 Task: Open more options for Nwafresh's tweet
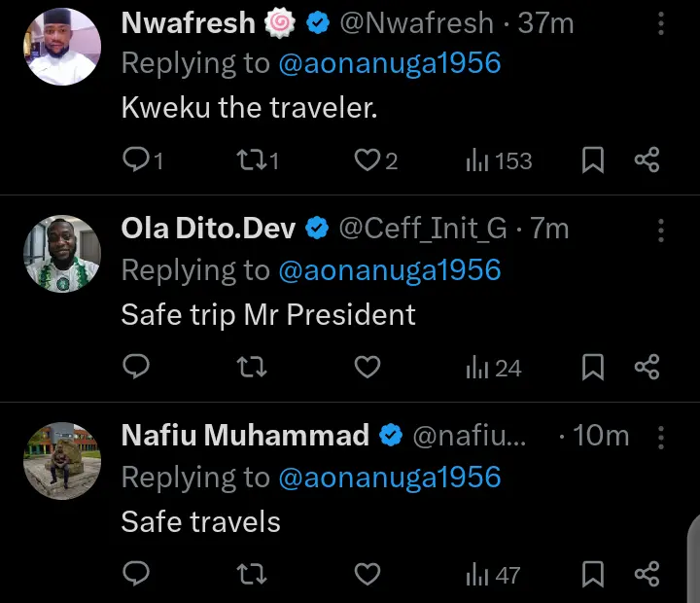[x=661, y=23]
